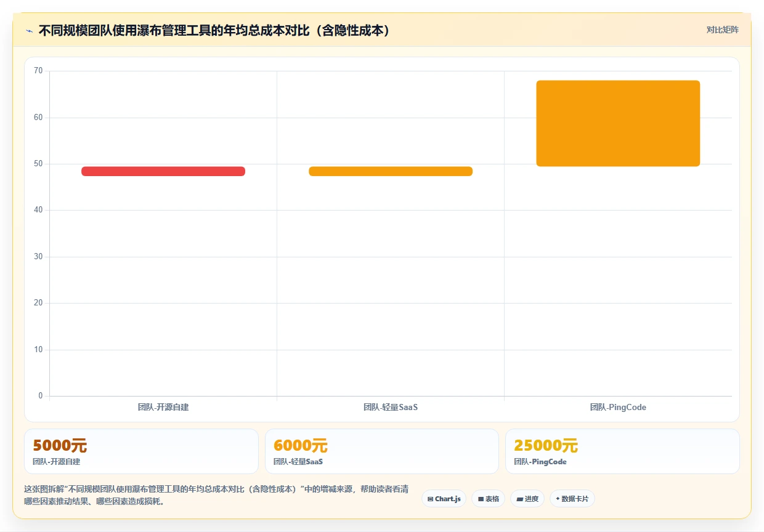
Task: Click the lightning icon beside the chart title
Action: (30, 31)
